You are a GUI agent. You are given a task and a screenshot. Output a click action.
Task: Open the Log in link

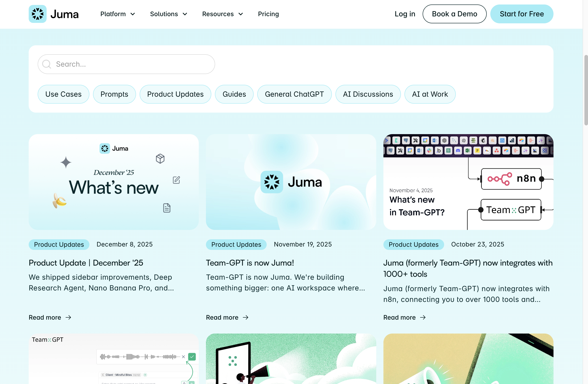405,14
